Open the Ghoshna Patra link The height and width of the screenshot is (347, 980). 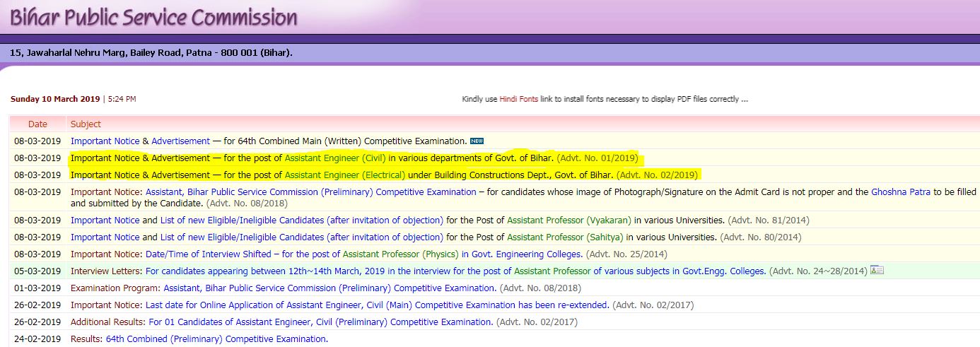coord(901,192)
